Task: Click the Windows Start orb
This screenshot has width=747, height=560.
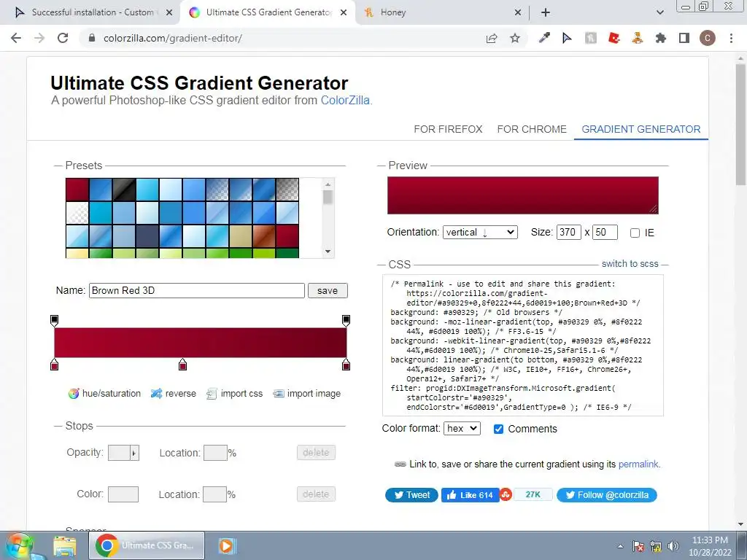Action: click(20, 546)
